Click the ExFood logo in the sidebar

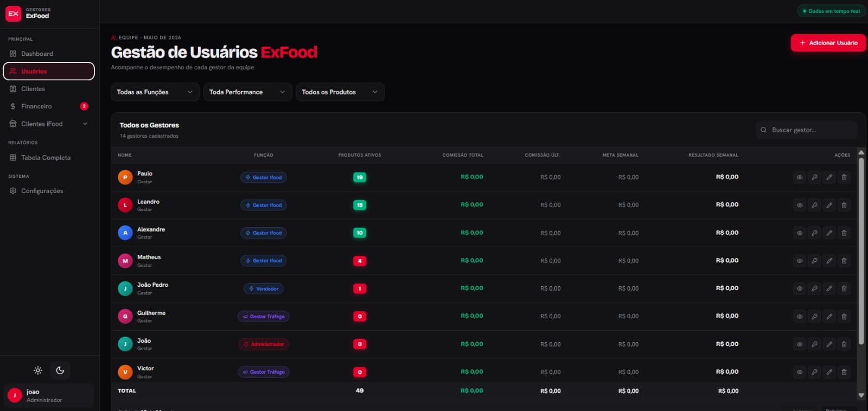(14, 14)
